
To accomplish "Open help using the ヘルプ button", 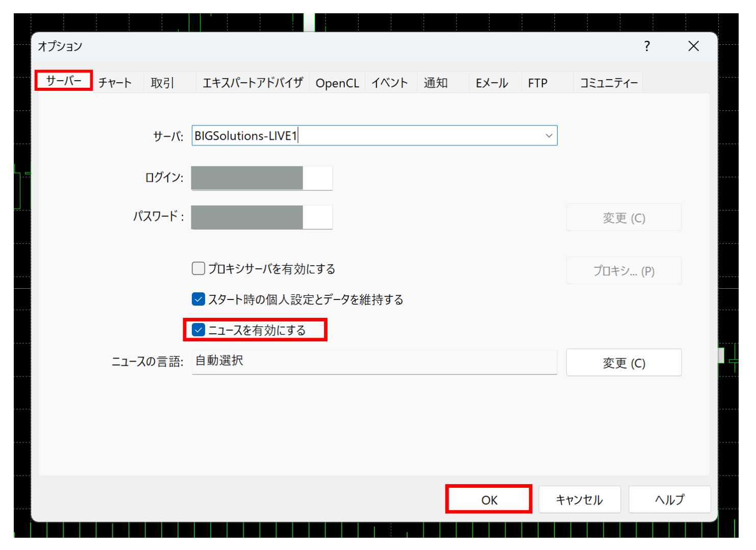I will pyautogui.click(x=669, y=499).
